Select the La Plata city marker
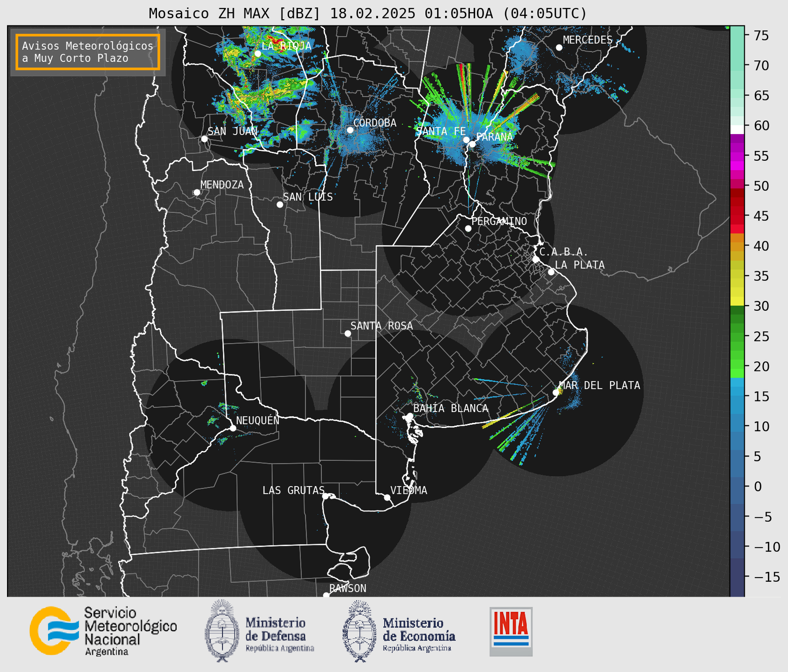Screen dimensions: 788x672 pyautogui.click(x=551, y=272)
